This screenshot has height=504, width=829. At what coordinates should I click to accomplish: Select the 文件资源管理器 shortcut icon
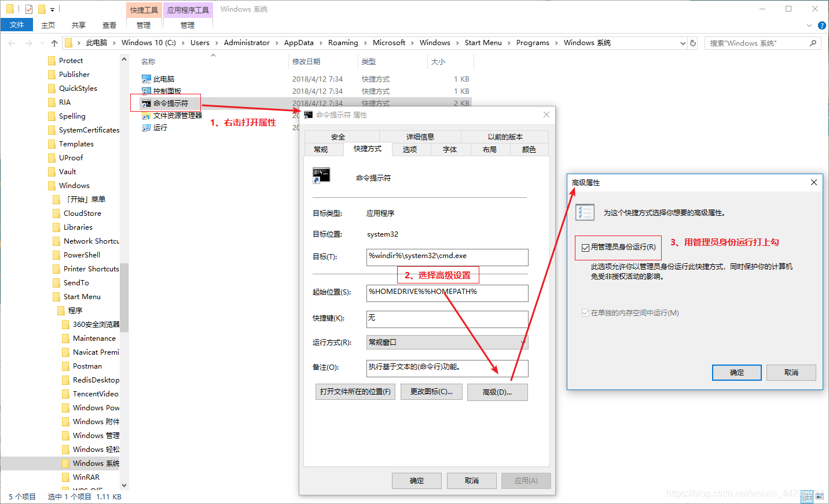146,116
